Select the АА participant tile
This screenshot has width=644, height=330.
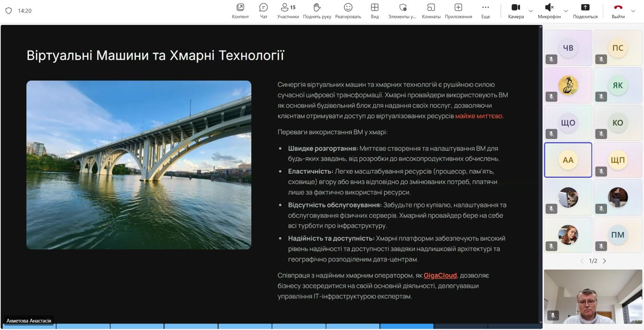click(x=568, y=160)
